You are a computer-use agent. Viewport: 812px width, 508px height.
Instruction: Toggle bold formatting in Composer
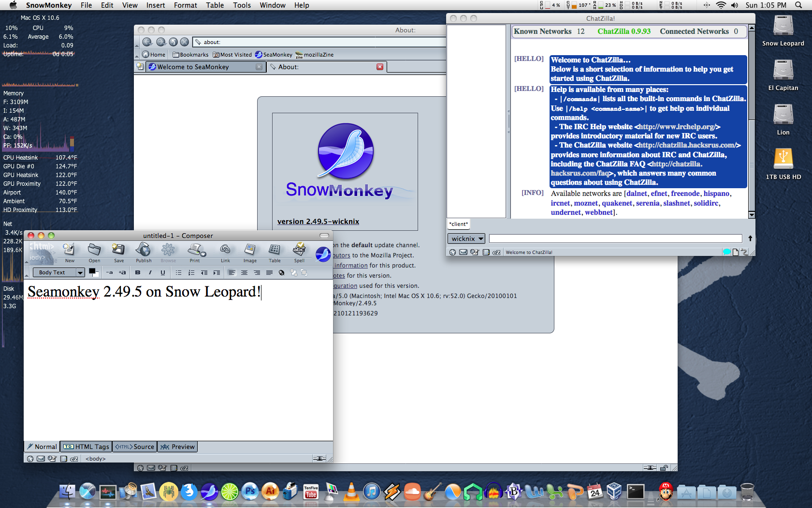[138, 272]
